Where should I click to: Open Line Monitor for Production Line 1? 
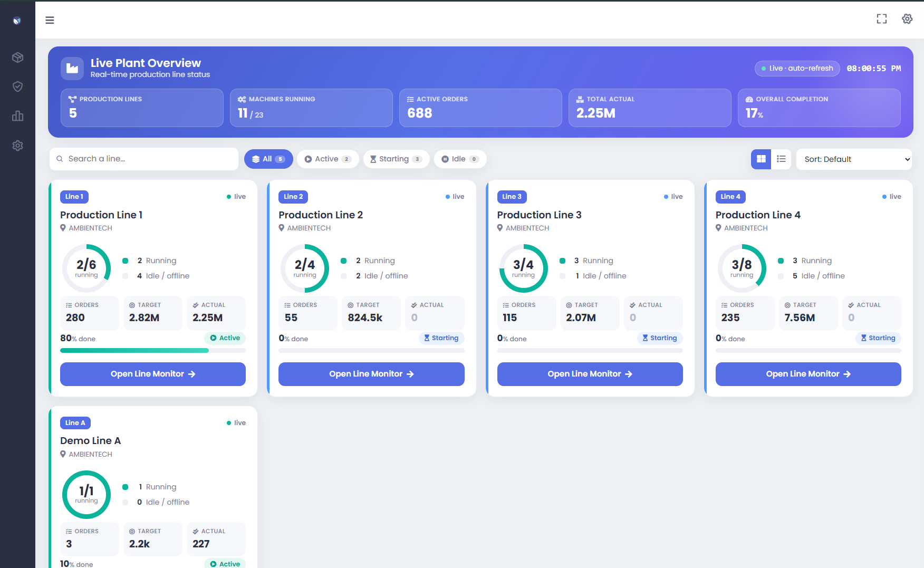tap(153, 374)
